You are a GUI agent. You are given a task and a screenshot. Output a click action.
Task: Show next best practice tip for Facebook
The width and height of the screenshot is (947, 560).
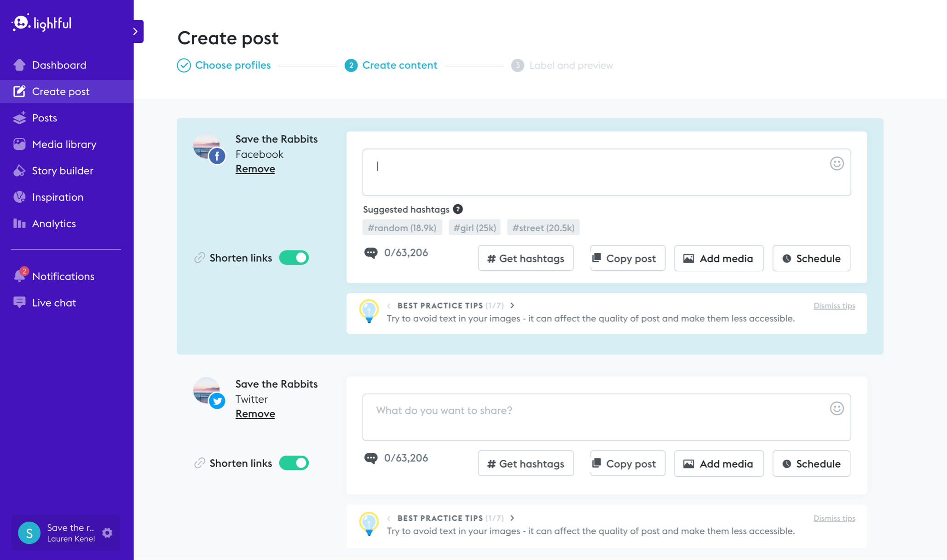(512, 306)
